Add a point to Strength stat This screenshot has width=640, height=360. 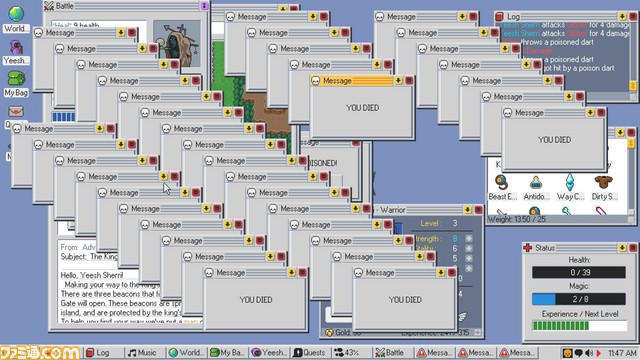(x=469, y=238)
